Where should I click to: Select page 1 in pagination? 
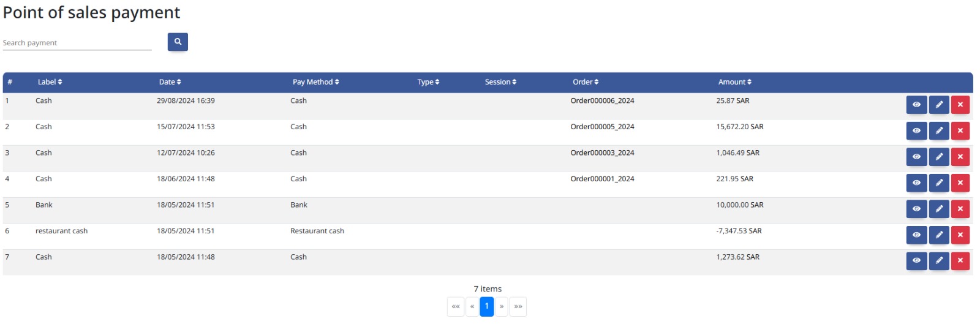(487, 306)
